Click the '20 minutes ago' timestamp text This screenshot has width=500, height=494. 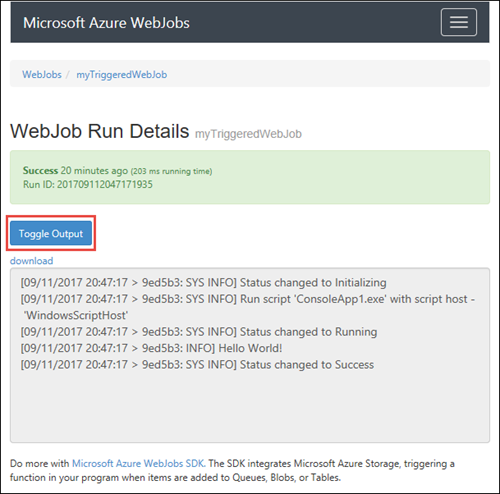[x=94, y=170]
